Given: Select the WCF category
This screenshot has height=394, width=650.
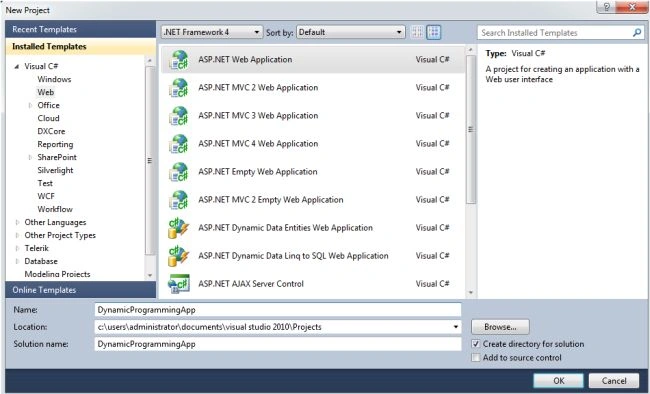Looking at the screenshot, I should (46, 196).
